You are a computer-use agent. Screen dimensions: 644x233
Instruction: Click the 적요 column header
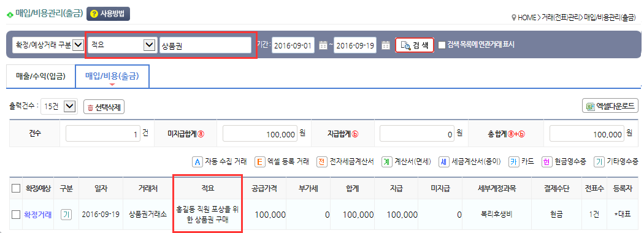pos(207,189)
